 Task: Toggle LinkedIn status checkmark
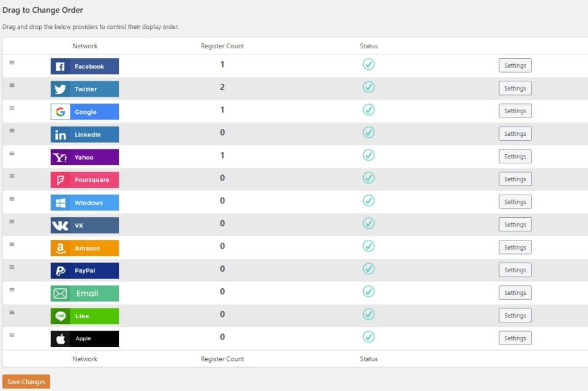point(369,133)
